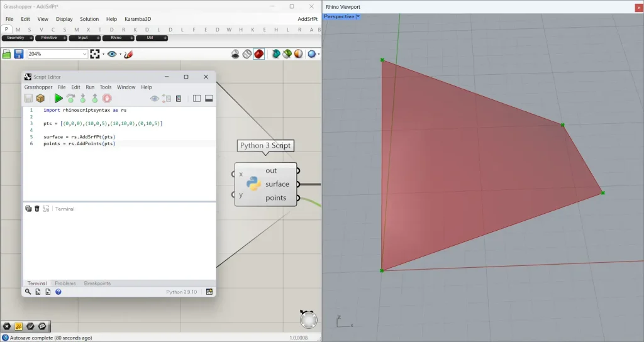Switch to the Problems tab
The image size is (644, 342).
click(65, 284)
